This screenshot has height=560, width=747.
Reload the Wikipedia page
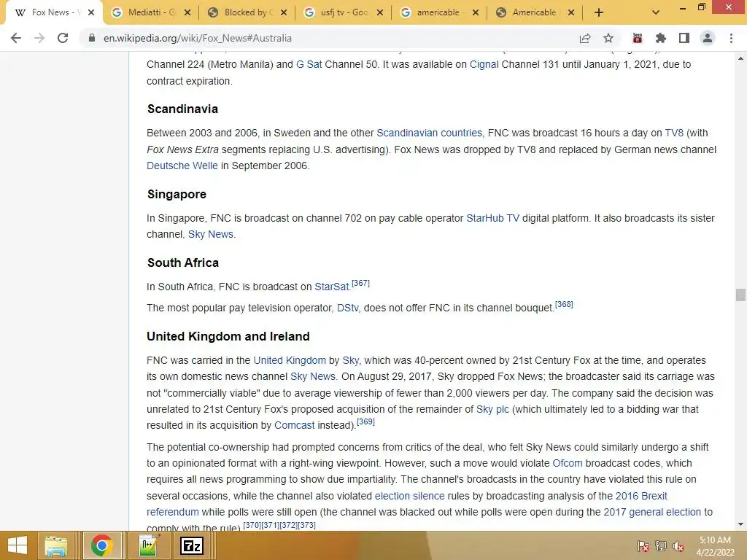click(63, 38)
